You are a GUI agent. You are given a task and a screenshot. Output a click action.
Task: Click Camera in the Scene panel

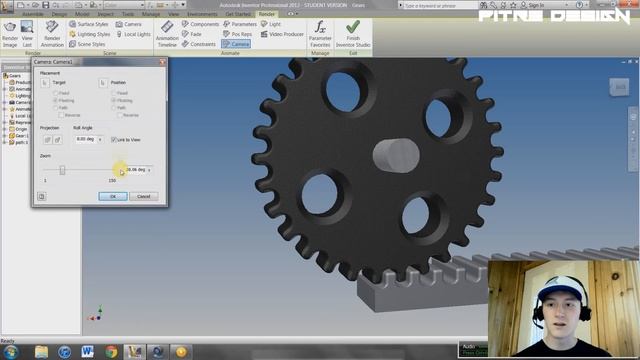tap(129, 24)
